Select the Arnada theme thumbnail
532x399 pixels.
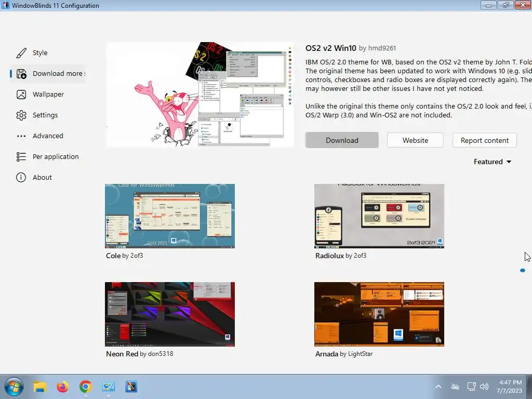click(379, 314)
